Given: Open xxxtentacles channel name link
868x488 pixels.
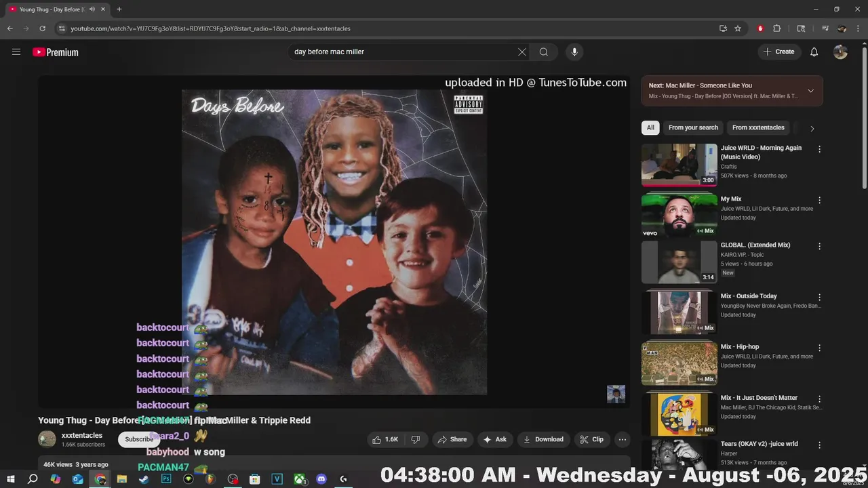Looking at the screenshot, I should point(82,436).
